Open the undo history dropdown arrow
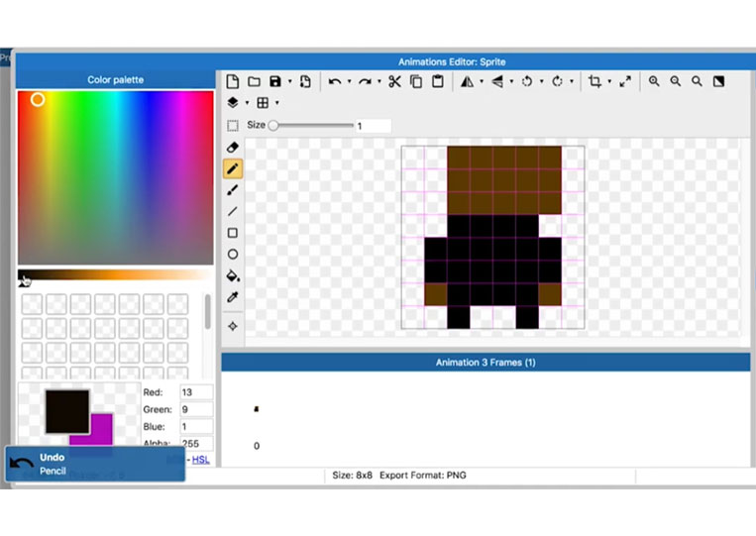The image size is (756, 536). tap(349, 81)
